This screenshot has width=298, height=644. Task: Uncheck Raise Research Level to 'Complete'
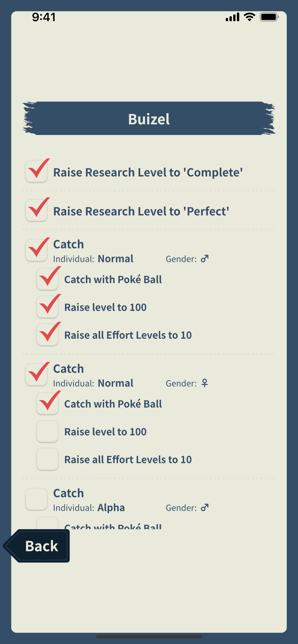click(x=37, y=172)
